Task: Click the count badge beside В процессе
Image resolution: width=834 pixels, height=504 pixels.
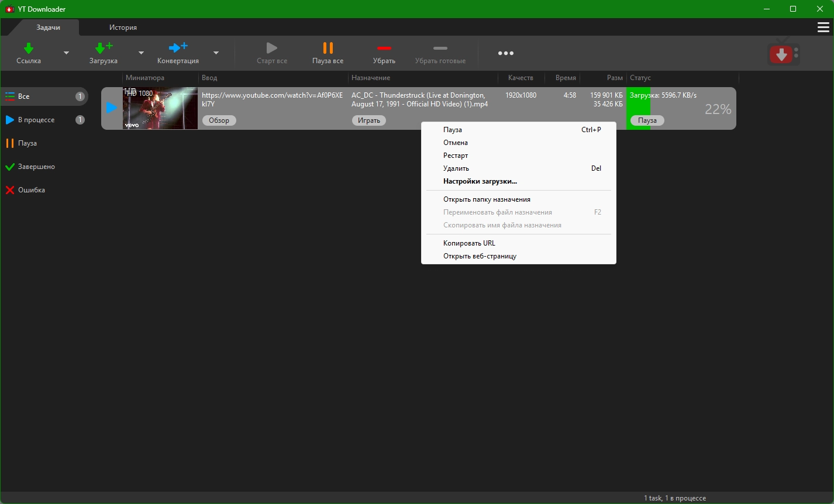Action: pyautogui.click(x=80, y=120)
